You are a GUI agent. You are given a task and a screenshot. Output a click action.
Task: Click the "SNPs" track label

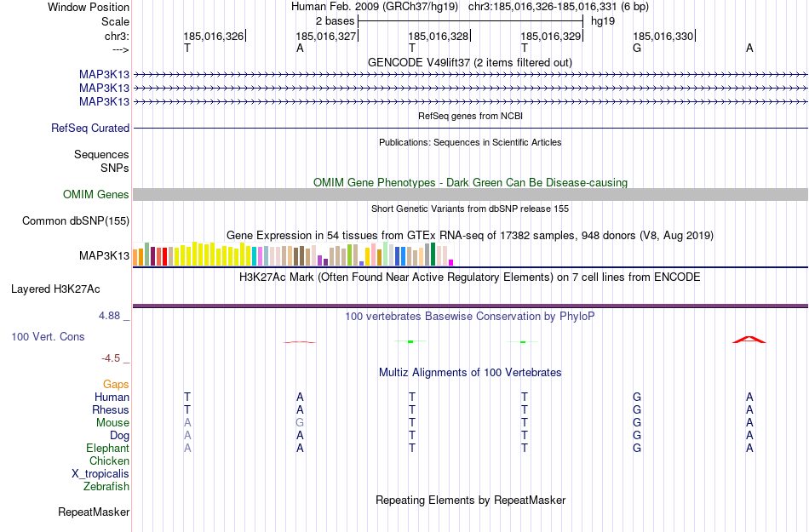tap(115, 168)
